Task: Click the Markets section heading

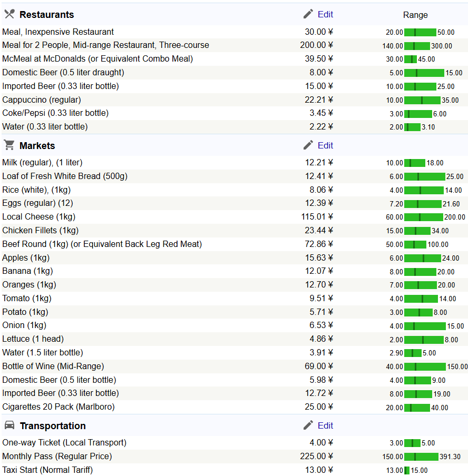Action: (37, 146)
